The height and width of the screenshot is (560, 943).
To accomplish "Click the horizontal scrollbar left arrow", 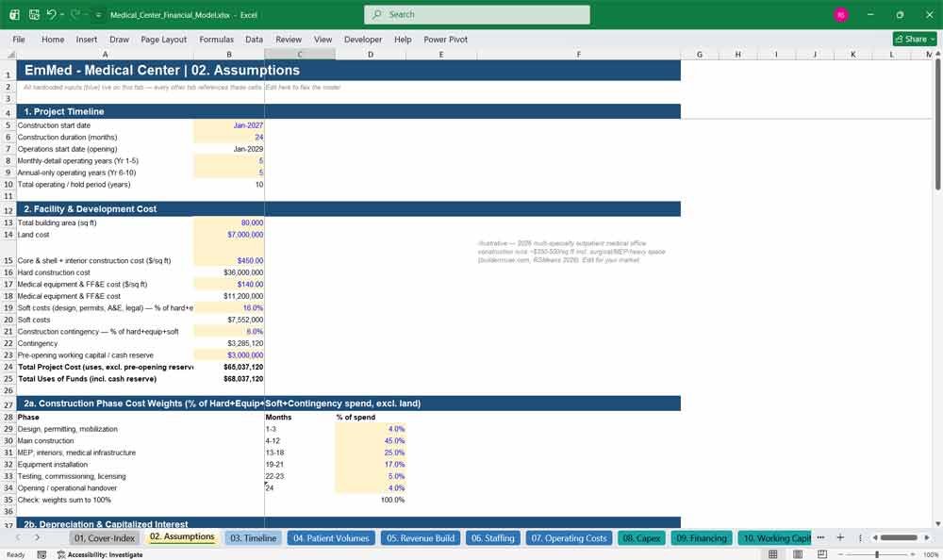I will point(875,537).
